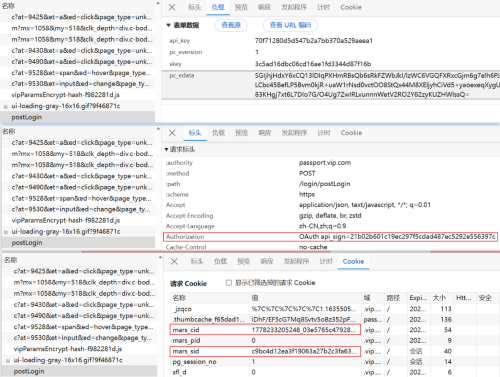Select c?at=9528 span hover request in middle panel
This screenshot has height=377, width=500.
[78, 199]
